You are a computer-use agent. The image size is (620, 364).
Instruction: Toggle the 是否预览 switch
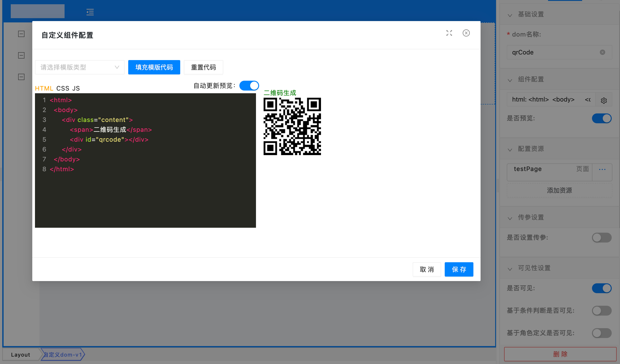tap(602, 118)
